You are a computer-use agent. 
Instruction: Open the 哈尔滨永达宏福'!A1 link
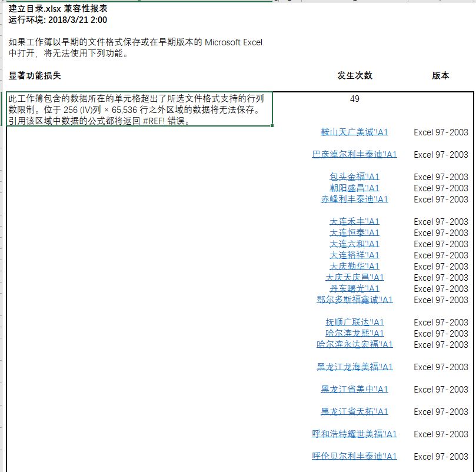pos(354,344)
